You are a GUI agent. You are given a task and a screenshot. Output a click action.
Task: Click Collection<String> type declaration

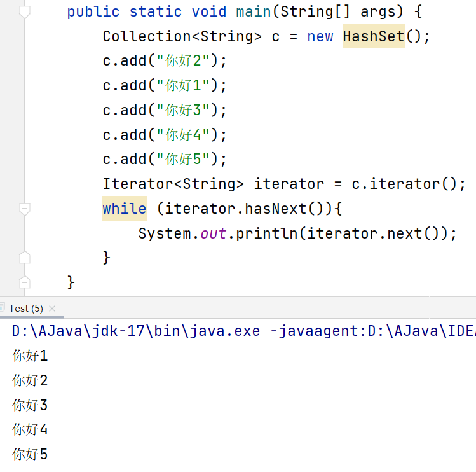pos(182,36)
